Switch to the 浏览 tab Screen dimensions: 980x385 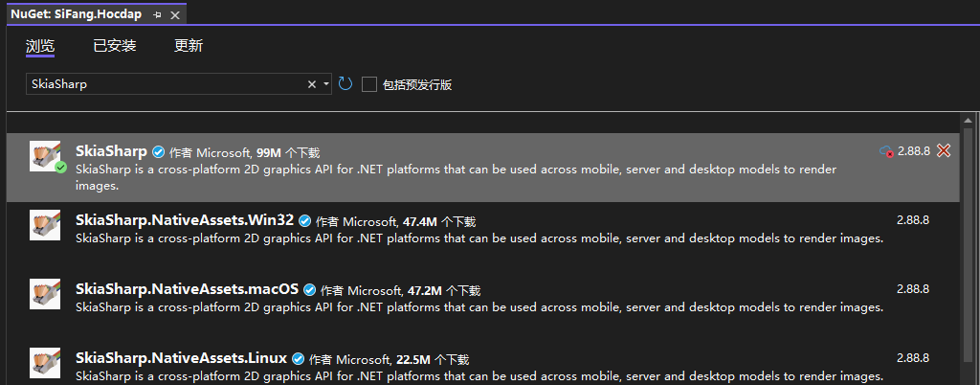(40, 46)
